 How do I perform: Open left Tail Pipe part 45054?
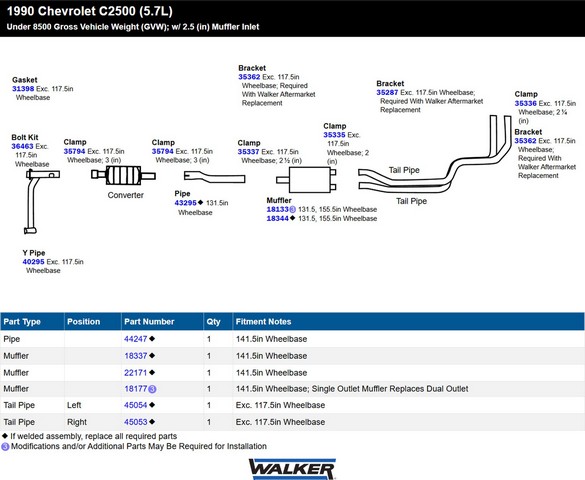tap(136, 405)
